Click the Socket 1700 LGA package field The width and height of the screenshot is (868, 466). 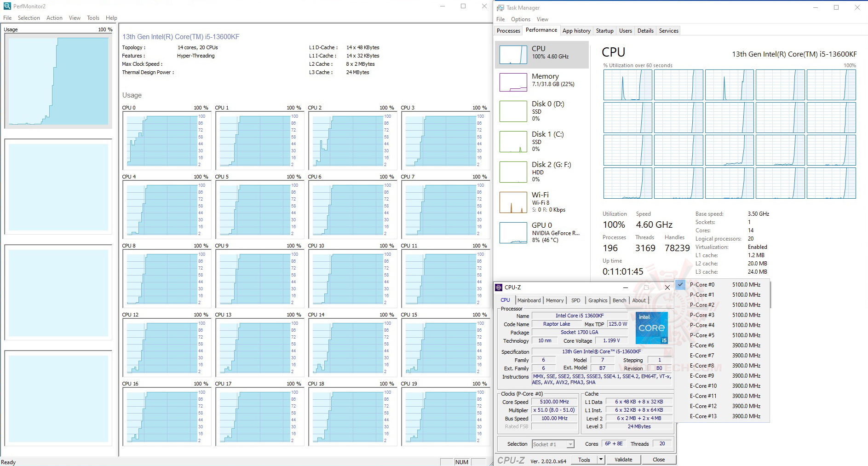(x=580, y=332)
